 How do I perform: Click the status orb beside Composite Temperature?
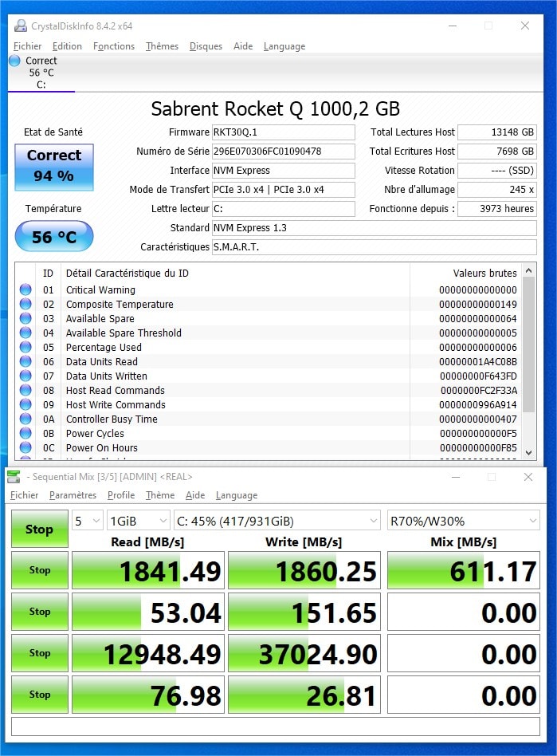coord(25,305)
